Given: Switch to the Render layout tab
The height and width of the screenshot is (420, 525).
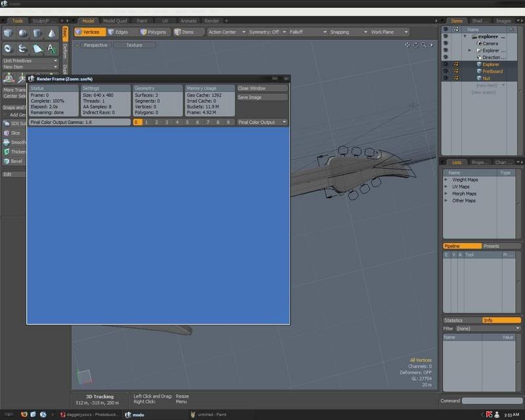Looking at the screenshot, I should tap(211, 21).
